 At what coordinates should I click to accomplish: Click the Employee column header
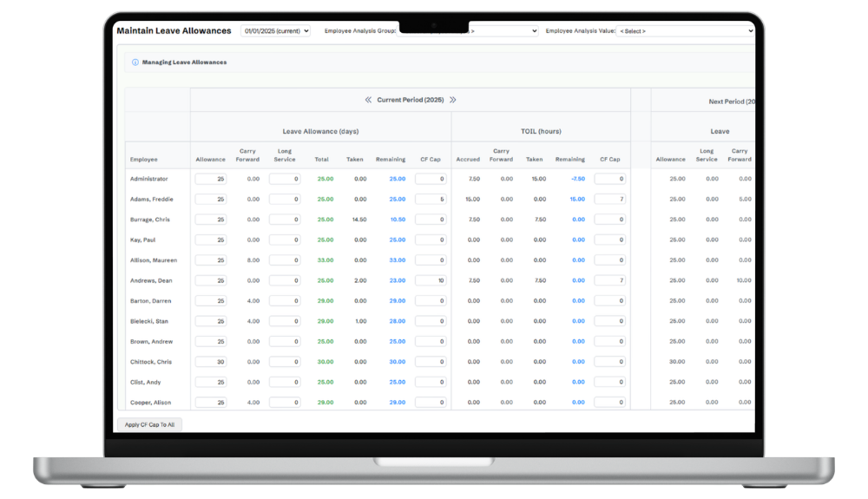(144, 160)
